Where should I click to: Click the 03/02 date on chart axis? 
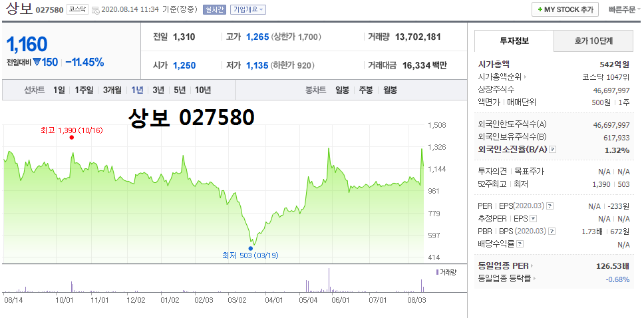[237, 300]
